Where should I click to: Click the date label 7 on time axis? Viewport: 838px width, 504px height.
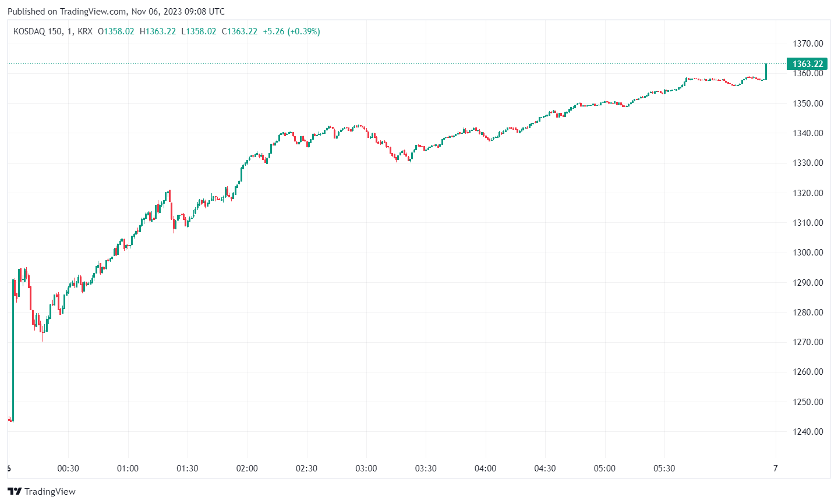click(x=775, y=468)
